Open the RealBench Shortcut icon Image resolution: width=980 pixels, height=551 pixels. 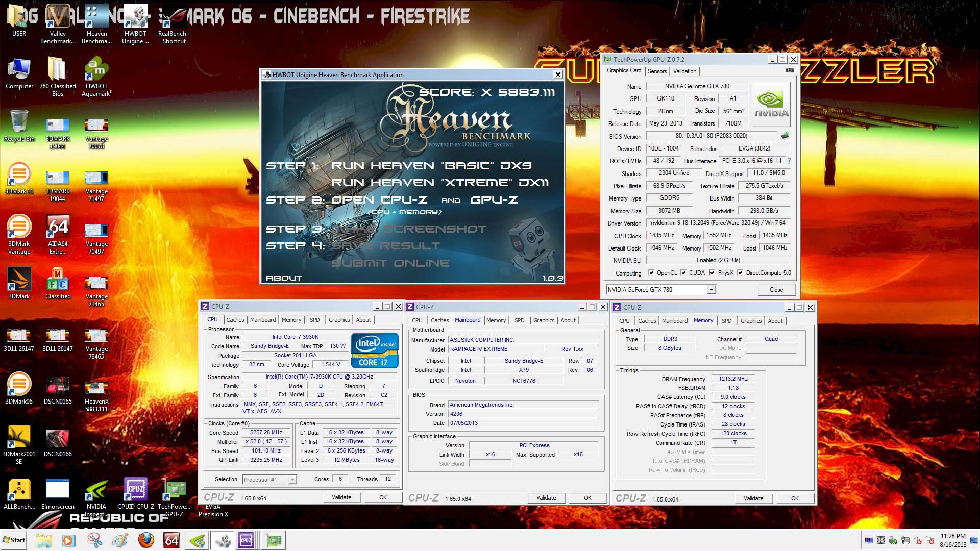pyautogui.click(x=174, y=24)
